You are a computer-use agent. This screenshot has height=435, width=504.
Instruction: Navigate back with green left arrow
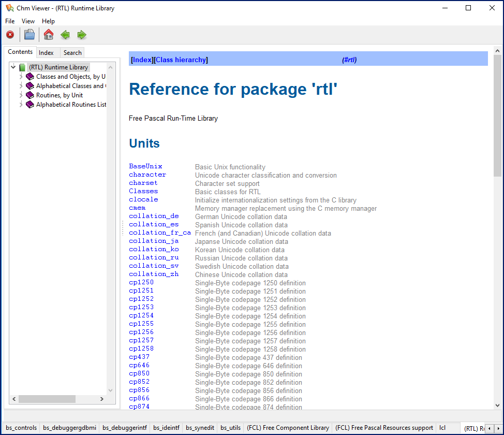coord(65,34)
